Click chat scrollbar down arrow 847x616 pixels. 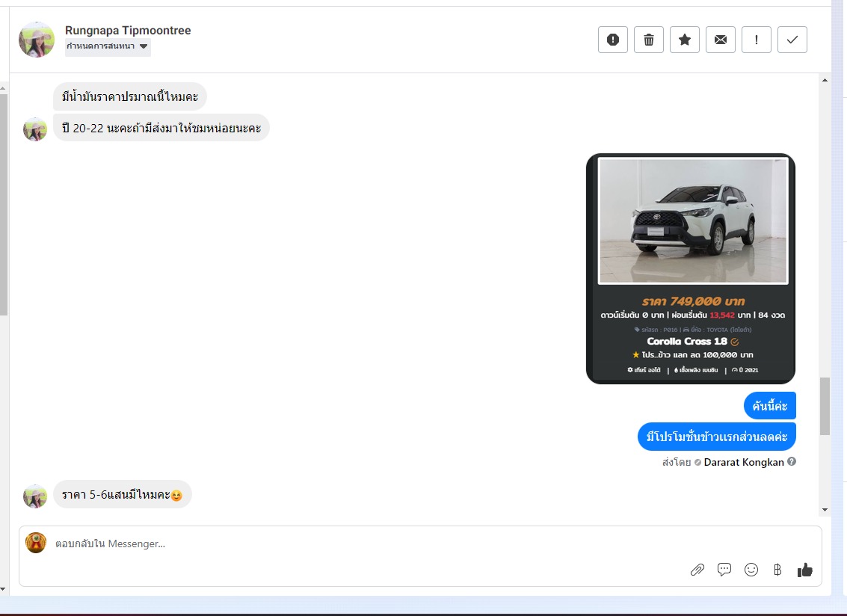[x=825, y=510]
